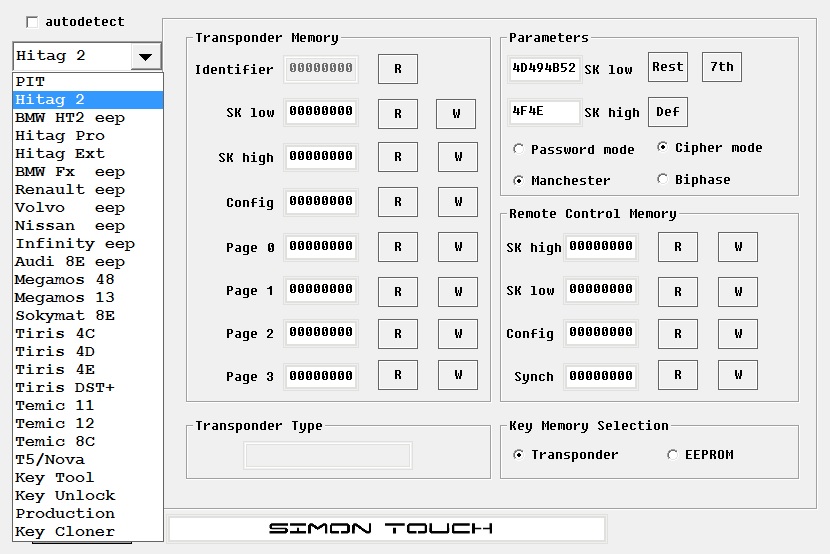Enable the autodetect checkbox

32,22
